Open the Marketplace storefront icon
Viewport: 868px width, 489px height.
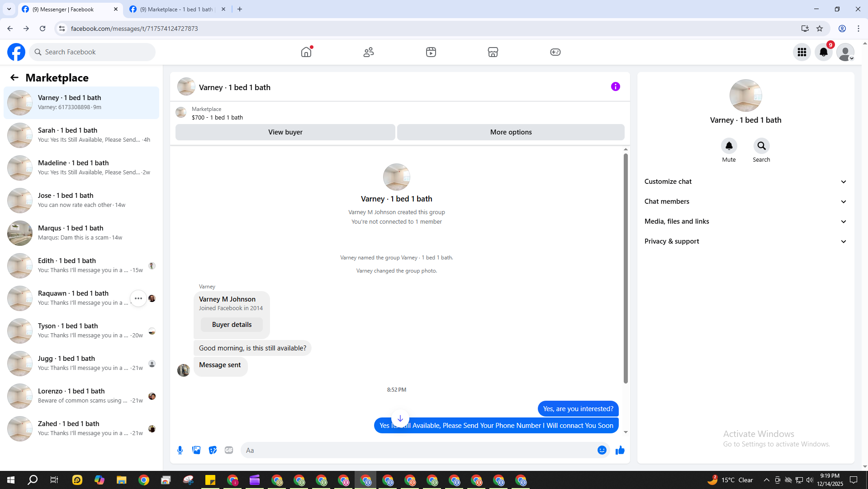(493, 52)
